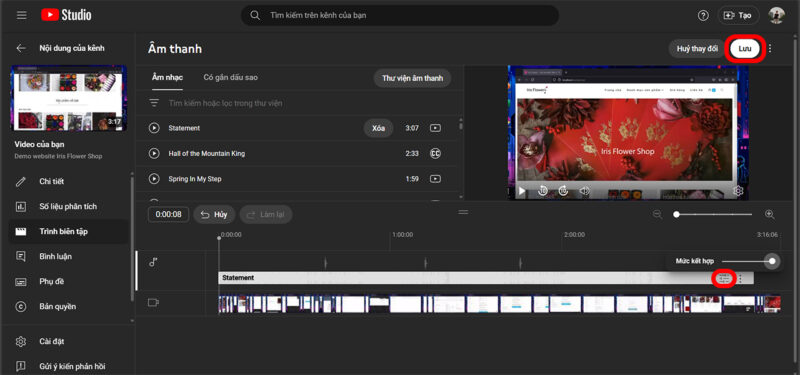Select the Spring In My Step title
Image resolution: width=800 pixels, height=375 pixels.
(x=194, y=179)
